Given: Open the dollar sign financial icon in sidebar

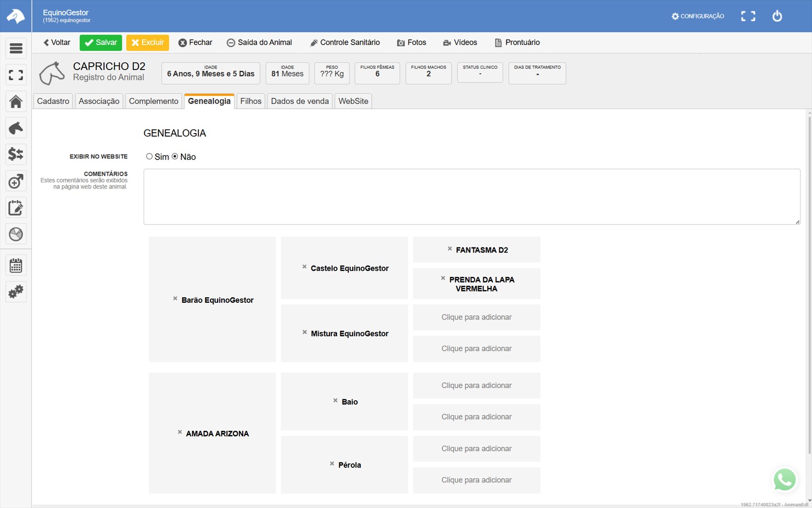Looking at the screenshot, I should [16, 154].
